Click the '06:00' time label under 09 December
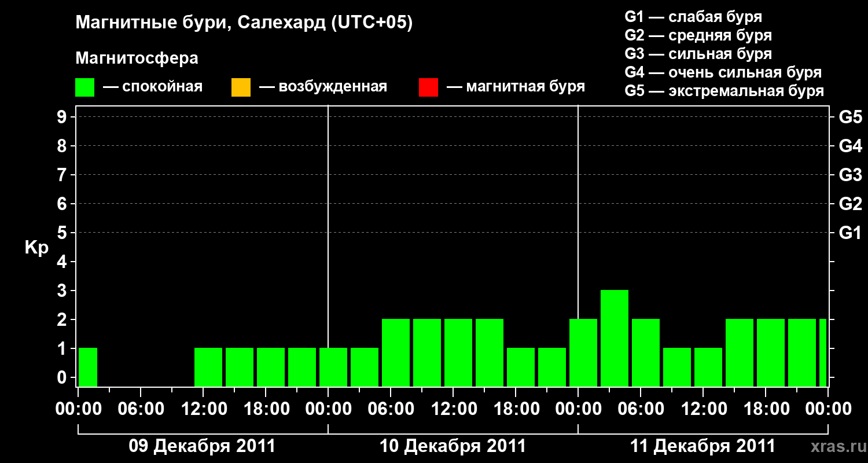 pos(141,409)
